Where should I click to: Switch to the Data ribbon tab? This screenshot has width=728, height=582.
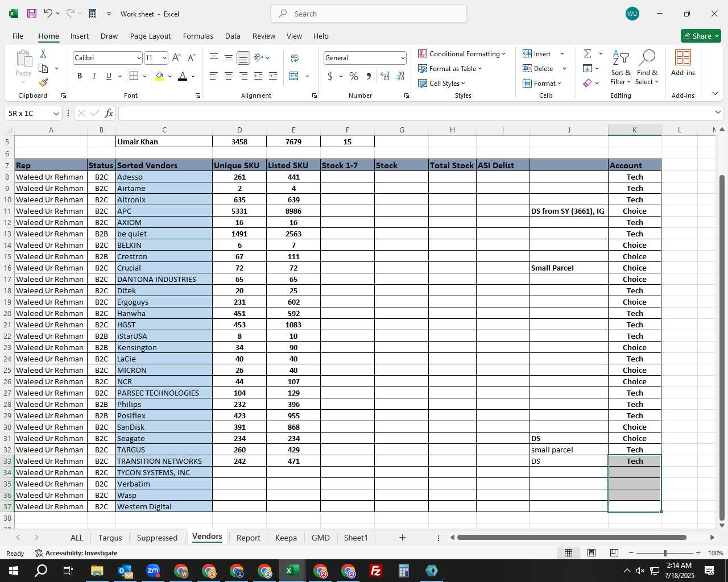coord(233,36)
